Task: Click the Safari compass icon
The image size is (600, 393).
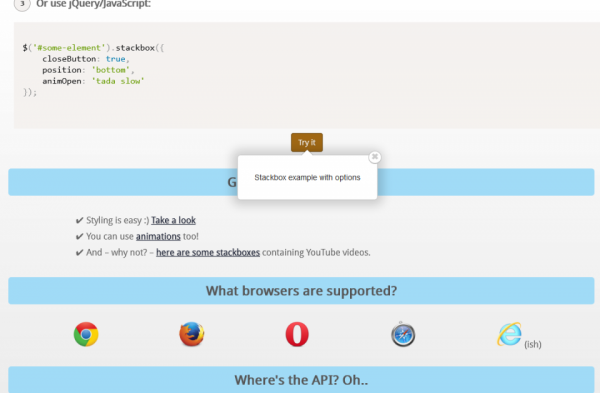Action: (x=403, y=334)
